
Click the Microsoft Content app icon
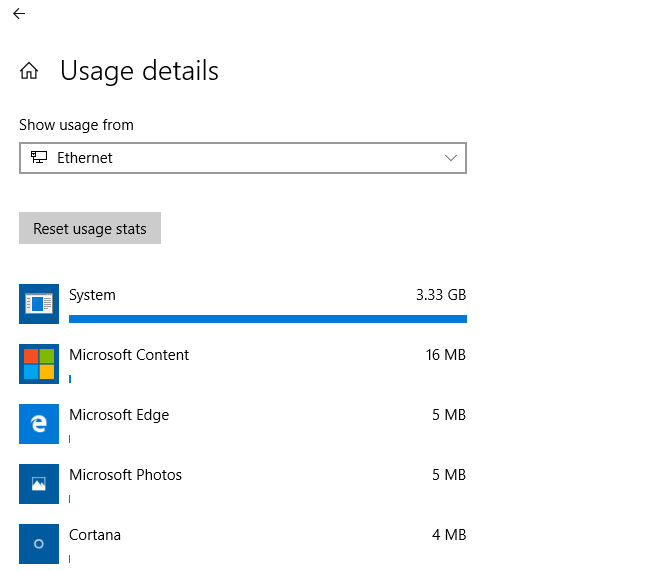39,364
